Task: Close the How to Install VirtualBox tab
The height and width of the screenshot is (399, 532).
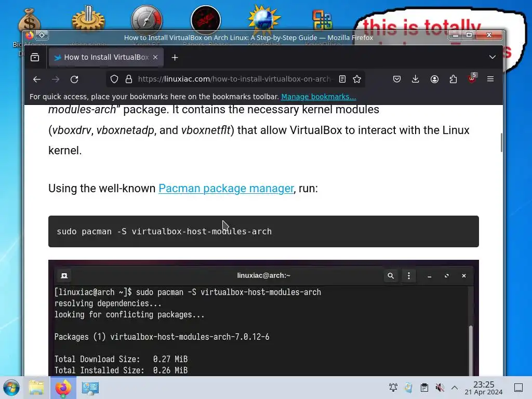Action: click(155, 57)
